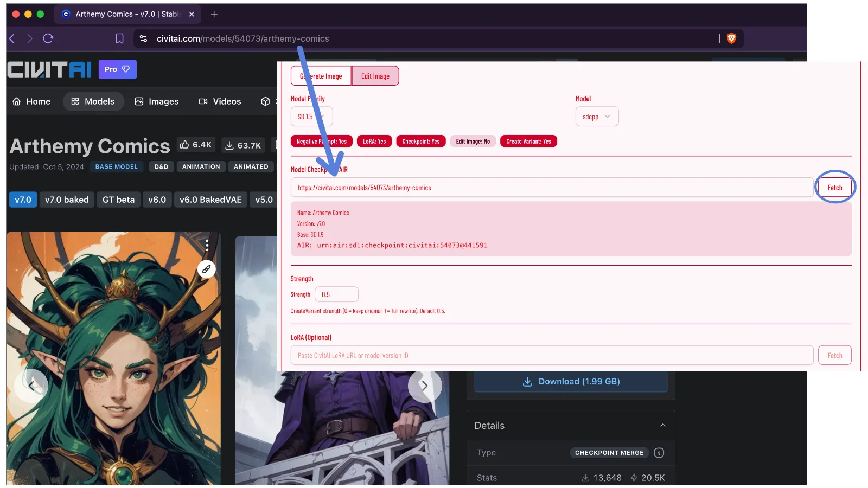
Task: Focus the Model Checkpoint URL field
Action: pyautogui.click(x=552, y=188)
